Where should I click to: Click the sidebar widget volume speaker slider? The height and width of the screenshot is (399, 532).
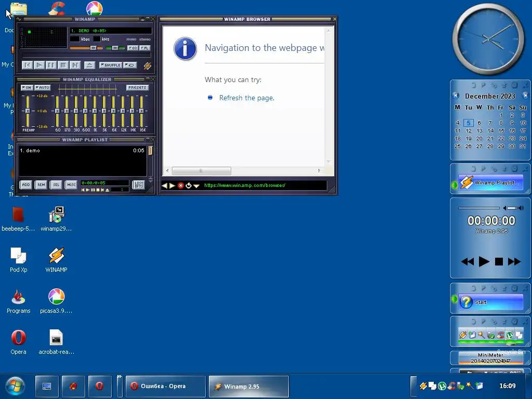[513, 208]
